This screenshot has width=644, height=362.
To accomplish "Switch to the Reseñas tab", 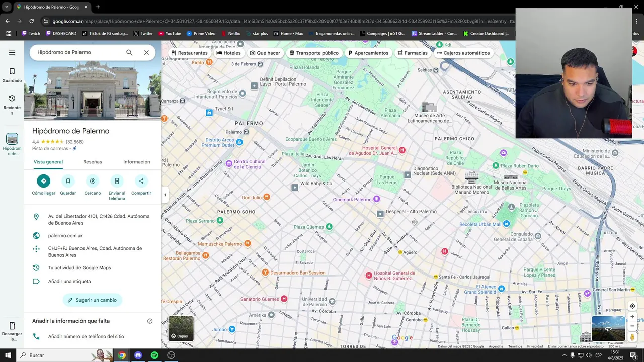I will point(93,162).
